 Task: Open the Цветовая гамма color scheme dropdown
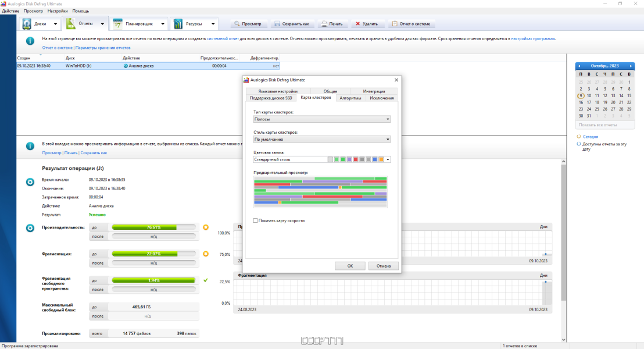pos(322,159)
